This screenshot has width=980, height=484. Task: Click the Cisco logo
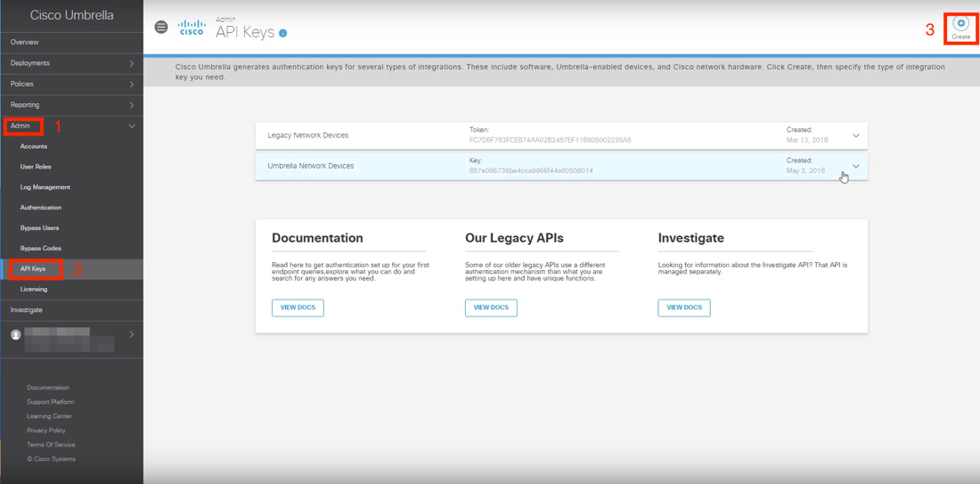click(192, 28)
